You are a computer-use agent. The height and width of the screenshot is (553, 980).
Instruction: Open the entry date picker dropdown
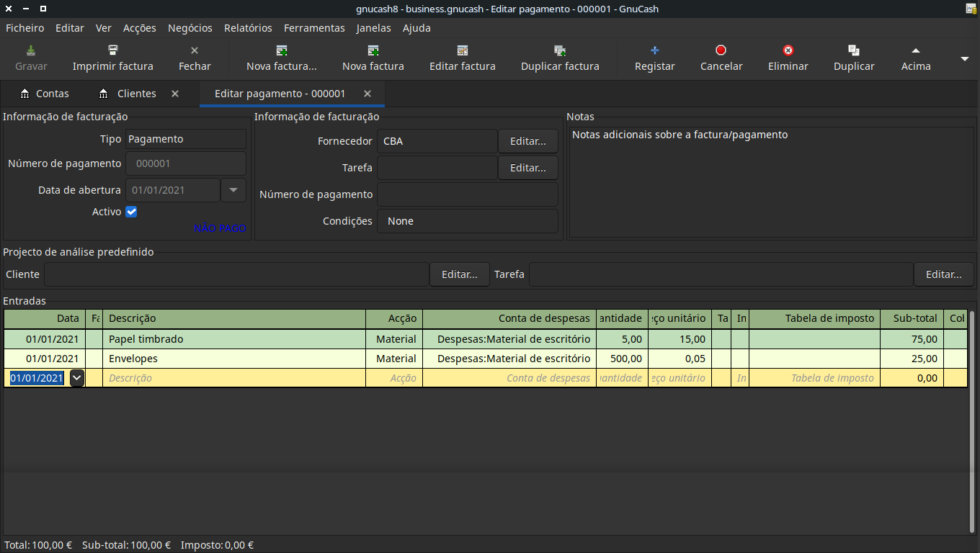76,378
